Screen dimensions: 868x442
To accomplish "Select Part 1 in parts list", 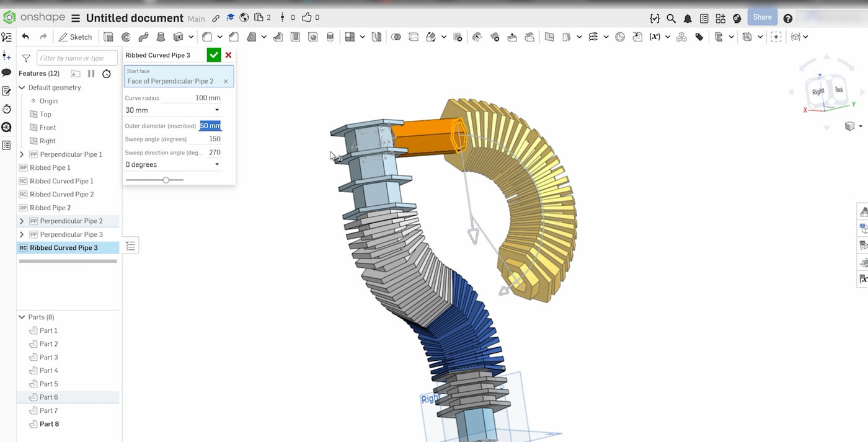I will (48, 331).
